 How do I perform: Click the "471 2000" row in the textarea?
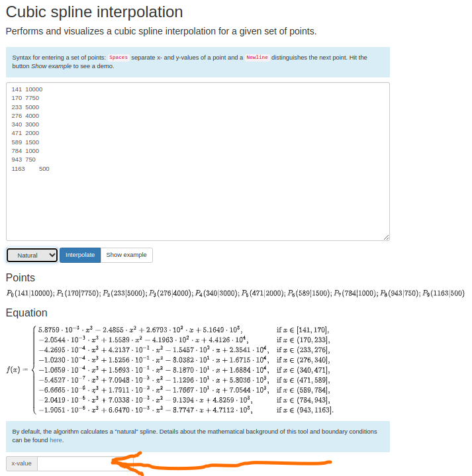coord(26,133)
